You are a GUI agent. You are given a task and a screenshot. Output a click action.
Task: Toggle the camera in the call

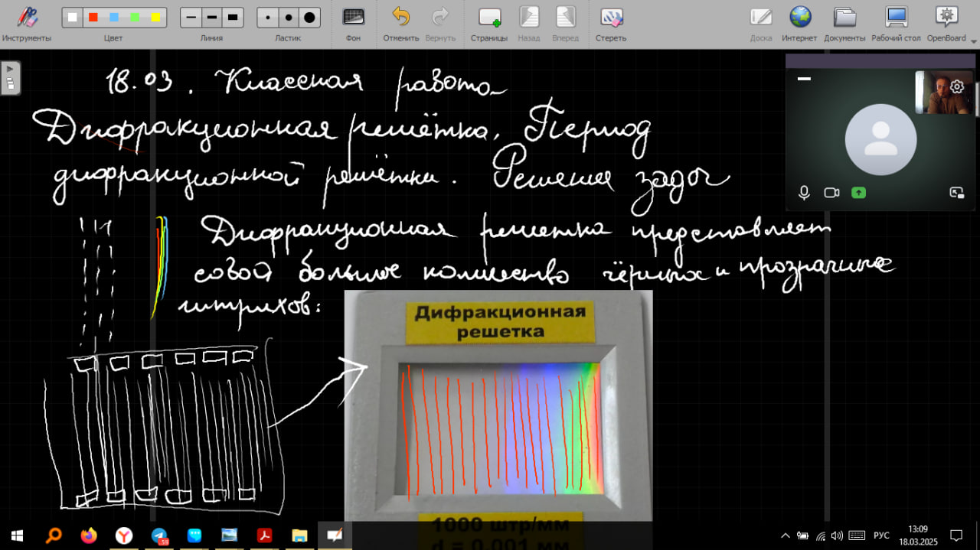point(831,193)
